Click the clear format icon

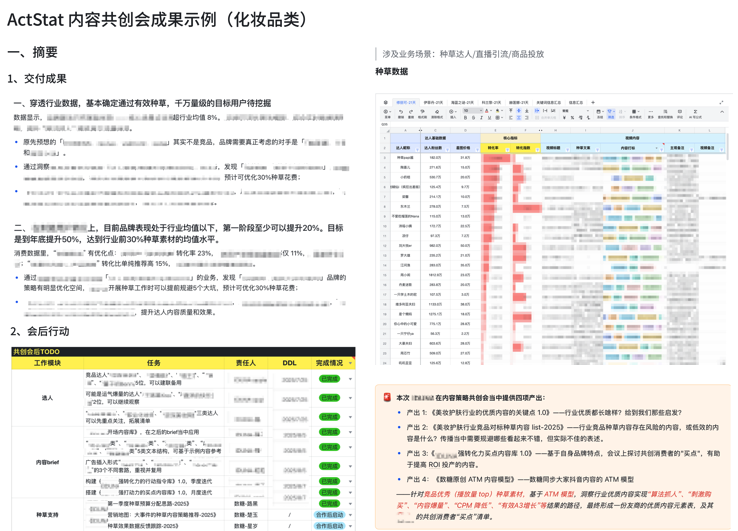pyautogui.click(x=437, y=111)
